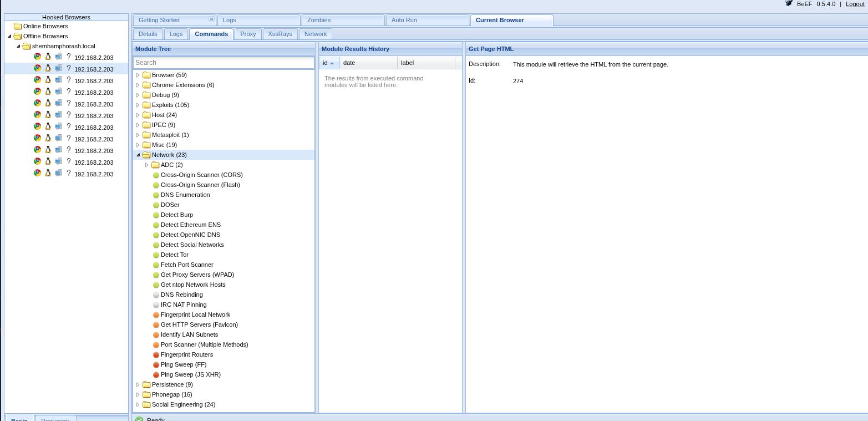This screenshot has width=868, height=421.
Task: Collapse the Offline Browsers tree node
Action: pyautogui.click(x=9, y=36)
